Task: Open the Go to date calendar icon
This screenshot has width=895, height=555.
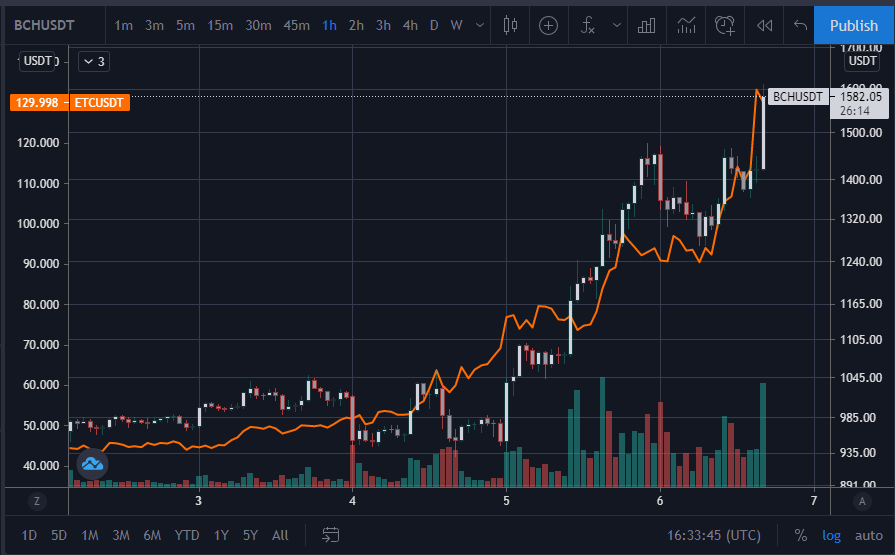Action: coord(330,534)
